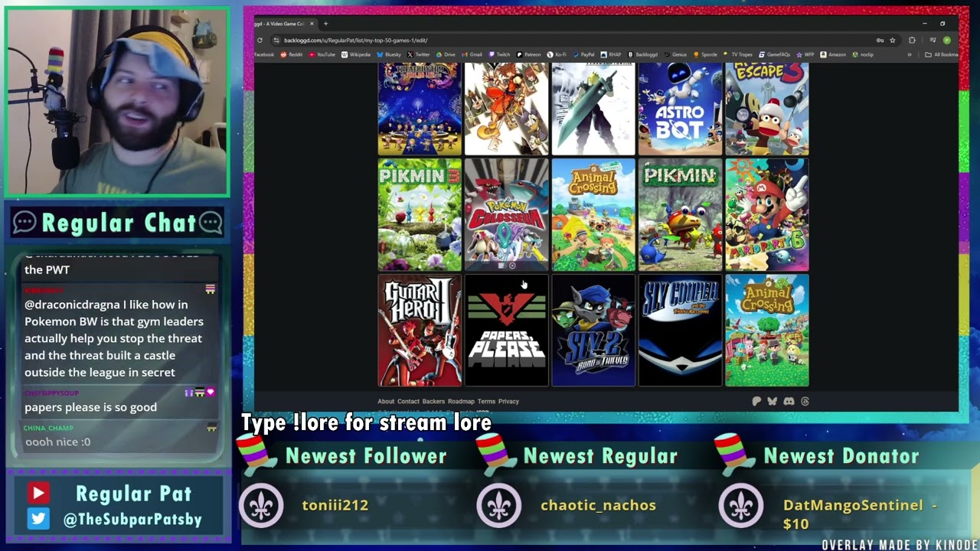Screen dimensions: 980x551
Task: Close the Backloggd browser tab
Action: (312, 24)
